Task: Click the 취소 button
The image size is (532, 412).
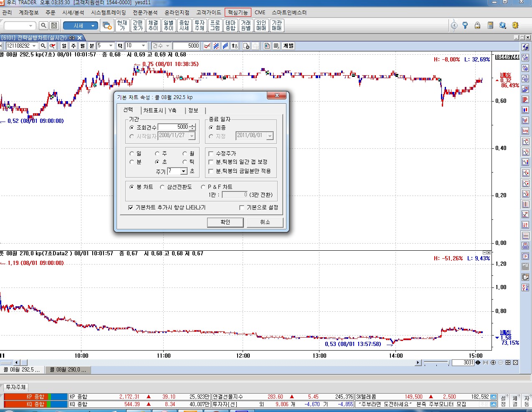Action: 265,222
